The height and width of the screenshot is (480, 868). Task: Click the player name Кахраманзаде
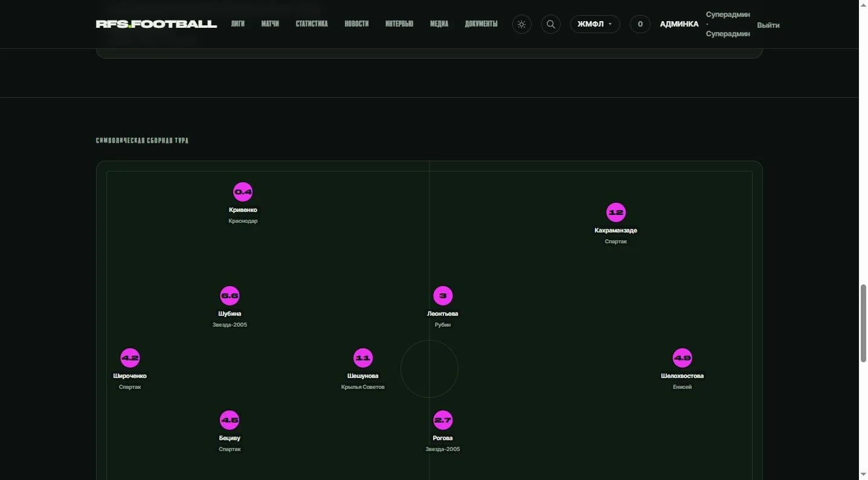616,231
